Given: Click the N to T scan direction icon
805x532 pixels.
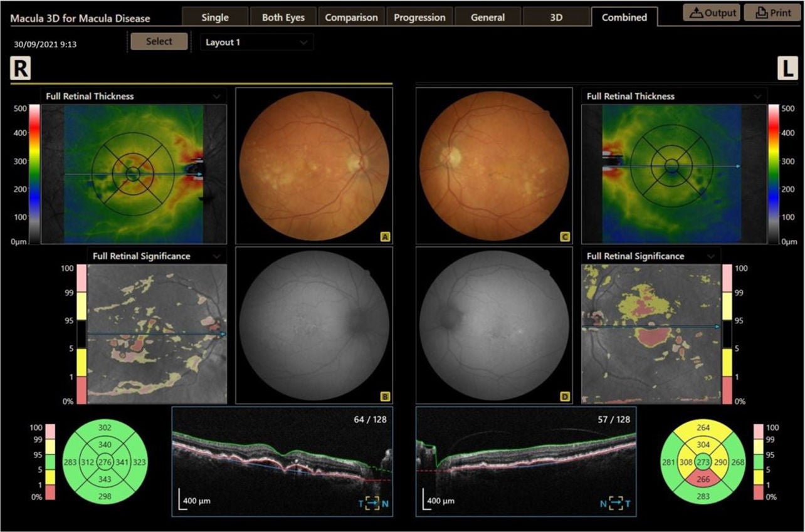Looking at the screenshot, I should point(614,503).
